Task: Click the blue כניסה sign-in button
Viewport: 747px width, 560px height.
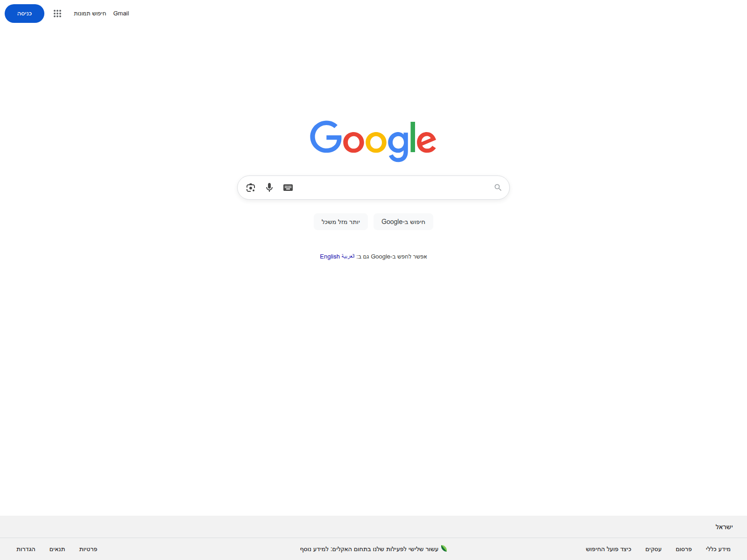Action: coord(24,14)
